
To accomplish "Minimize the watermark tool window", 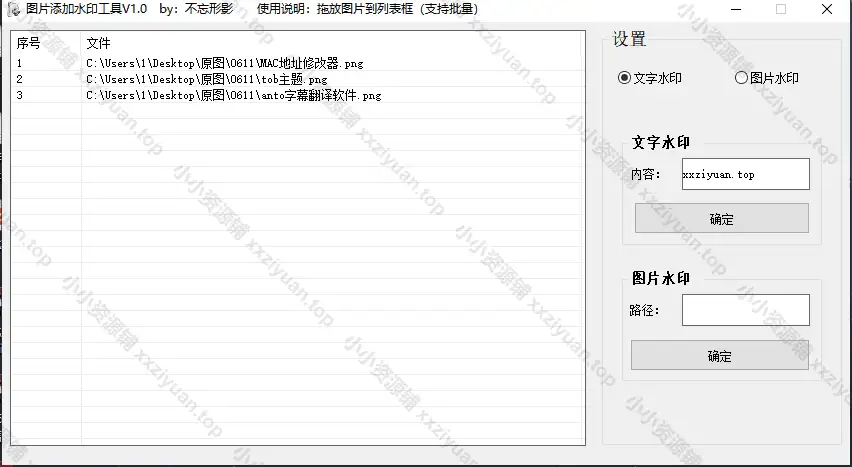I will coord(733,9).
